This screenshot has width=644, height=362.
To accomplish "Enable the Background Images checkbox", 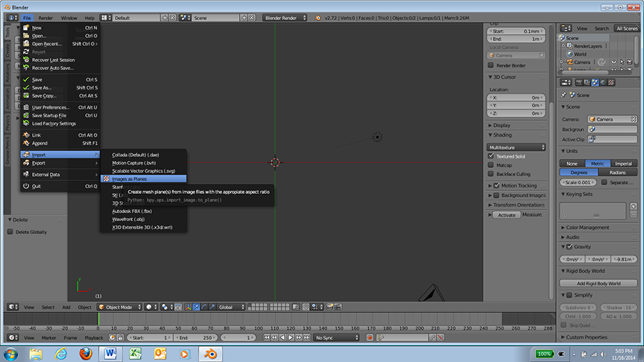I will click(x=497, y=195).
